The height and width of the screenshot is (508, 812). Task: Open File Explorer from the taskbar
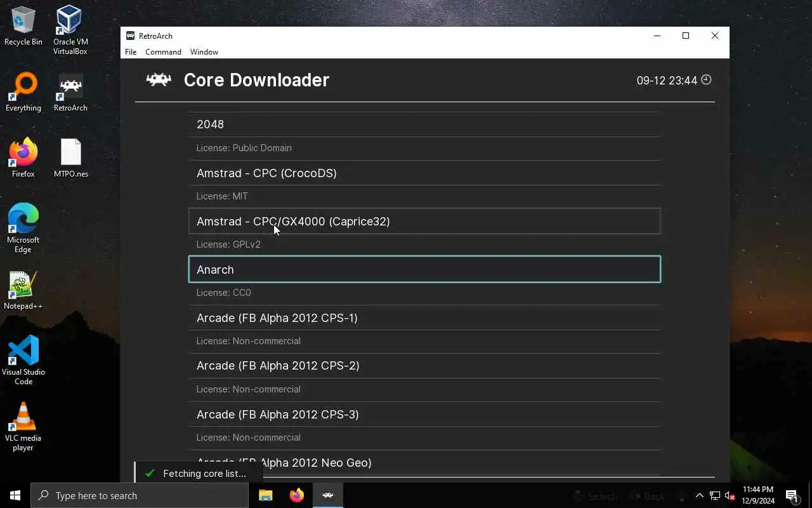point(266,495)
